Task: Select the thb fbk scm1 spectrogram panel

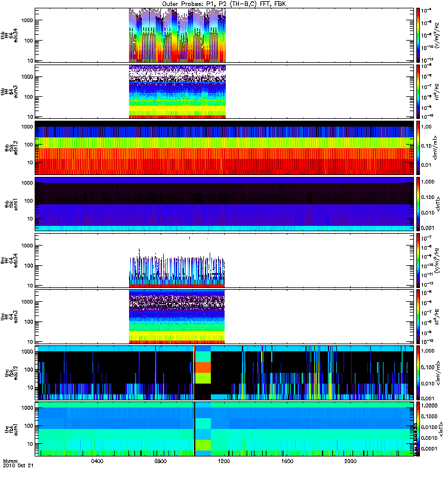Action: [225, 204]
